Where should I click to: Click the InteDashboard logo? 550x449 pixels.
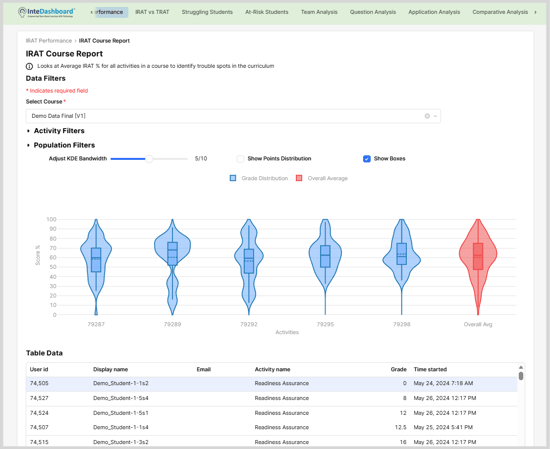pos(46,12)
